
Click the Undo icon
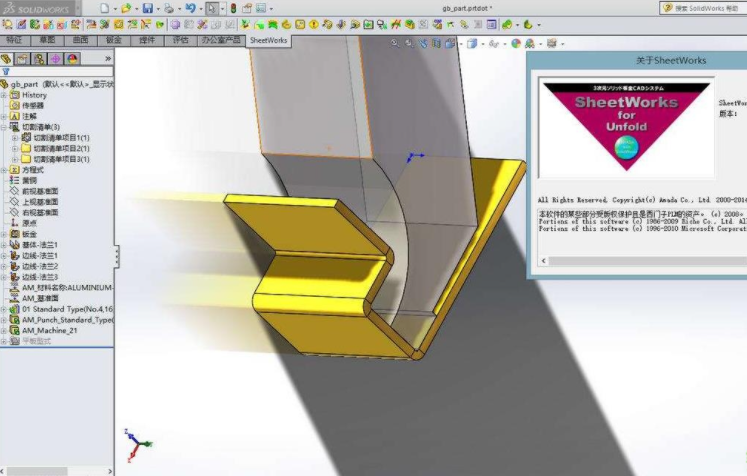coord(190,8)
